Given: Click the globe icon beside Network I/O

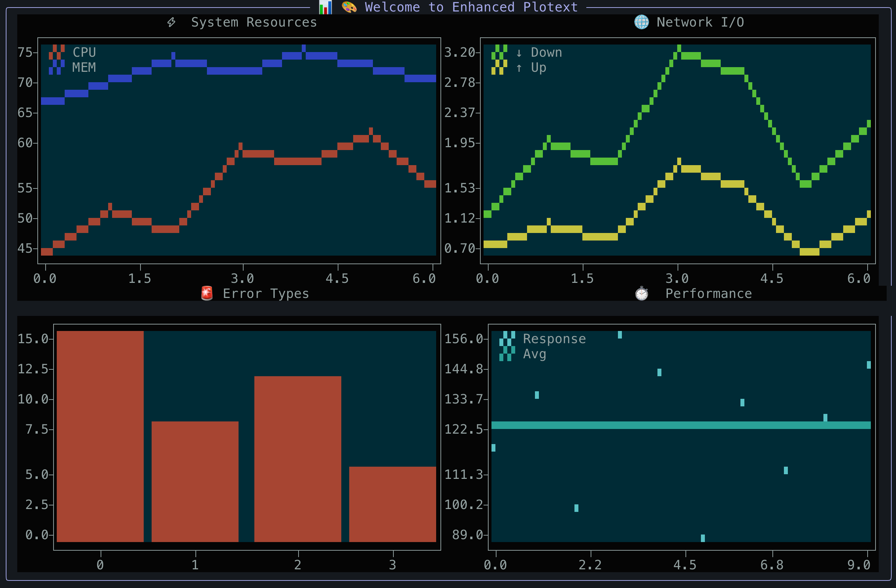Looking at the screenshot, I should tap(641, 22).
